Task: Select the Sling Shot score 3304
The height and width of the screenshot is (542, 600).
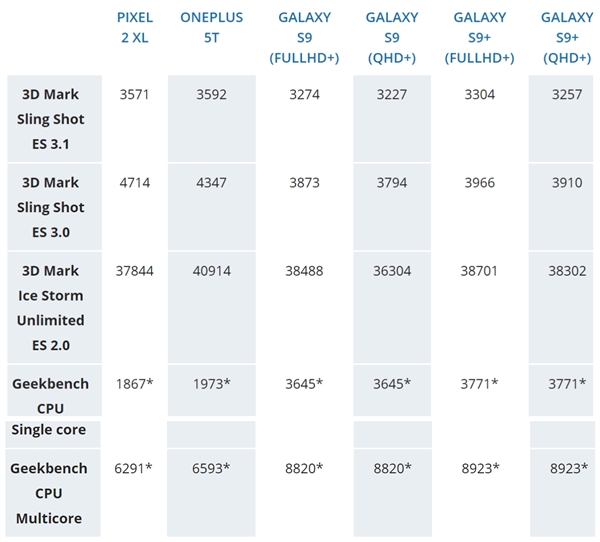Action: [479, 95]
